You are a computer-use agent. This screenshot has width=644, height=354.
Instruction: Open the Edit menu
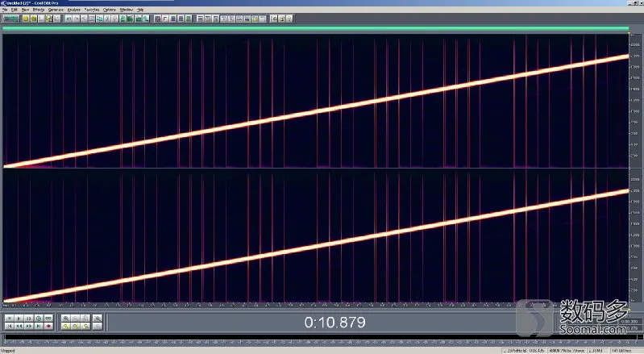15,10
